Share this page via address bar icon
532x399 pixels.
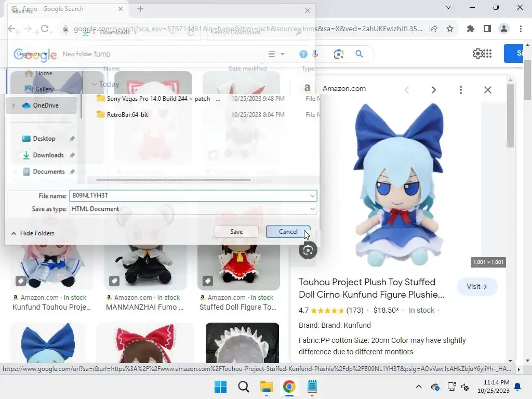point(433,29)
